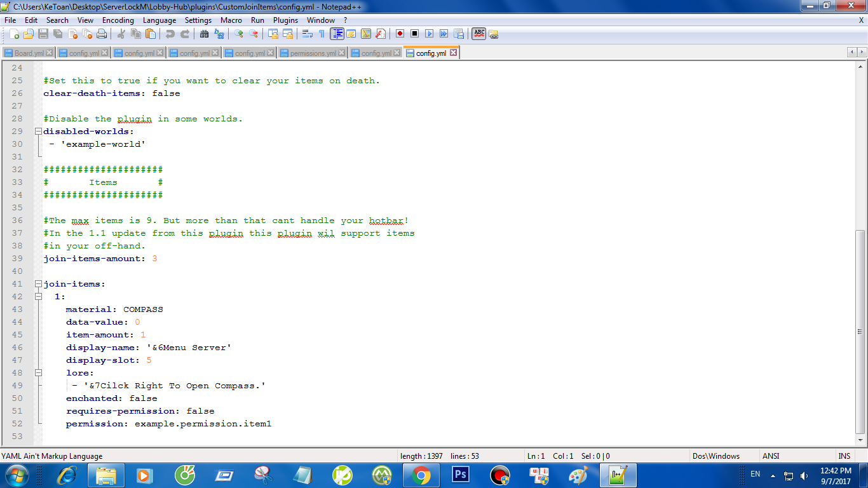Open the Document Map toolbar icon
Viewport: 868px width, 488px height.
pos(366,34)
